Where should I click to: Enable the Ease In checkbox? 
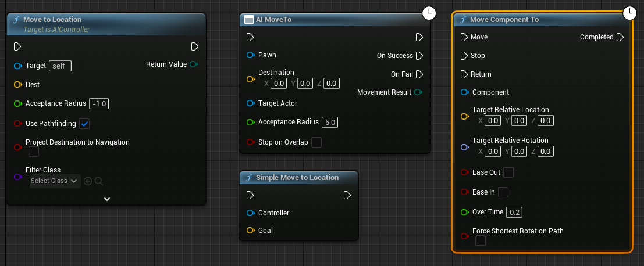click(503, 192)
